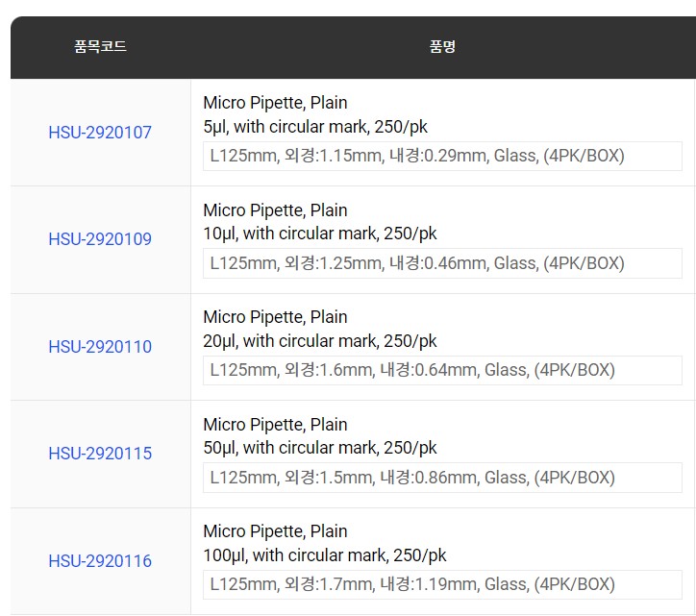The width and height of the screenshot is (696, 616).
Task: Click the spec box with 내경:0.29mm
Action: (x=442, y=156)
